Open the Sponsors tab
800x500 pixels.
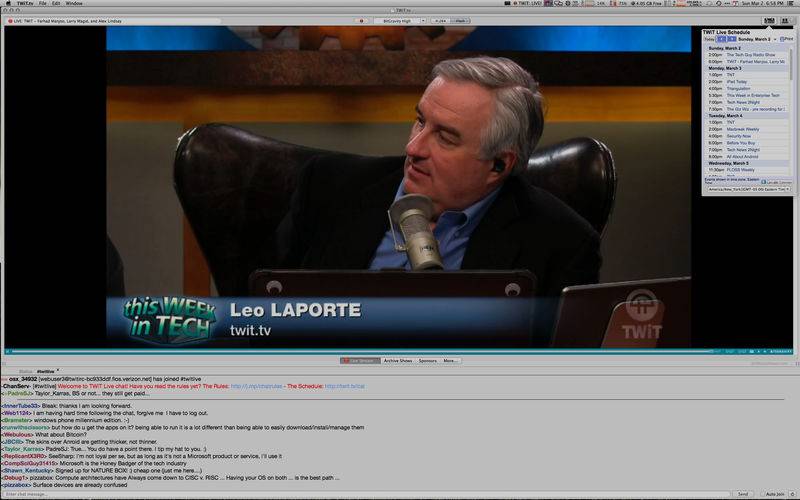[428, 361]
